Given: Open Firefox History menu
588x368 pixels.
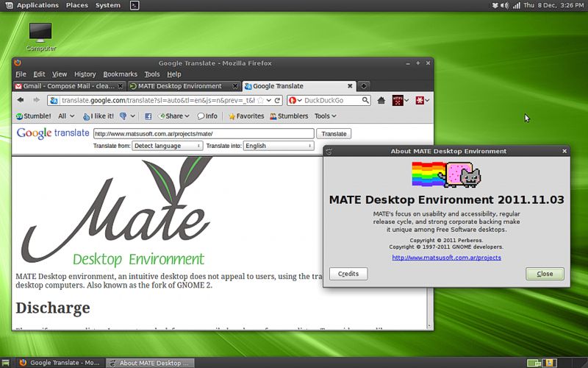Looking at the screenshot, I should tap(85, 74).
